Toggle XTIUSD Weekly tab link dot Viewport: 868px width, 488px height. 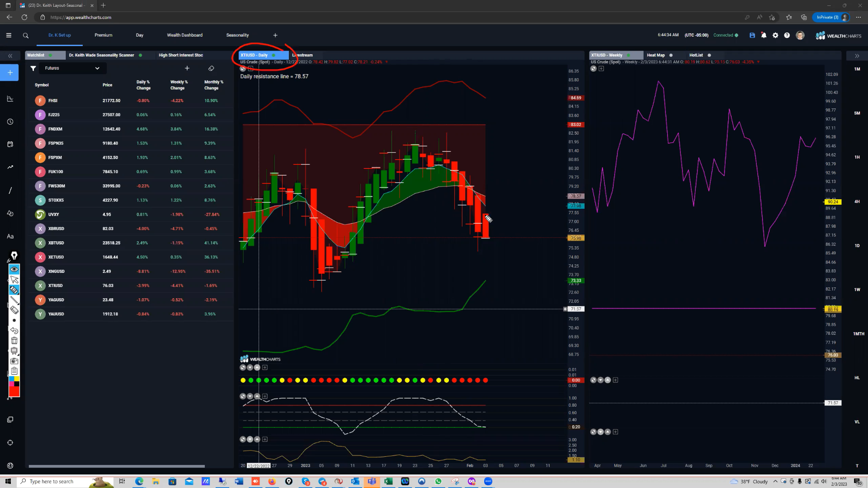[628, 55]
